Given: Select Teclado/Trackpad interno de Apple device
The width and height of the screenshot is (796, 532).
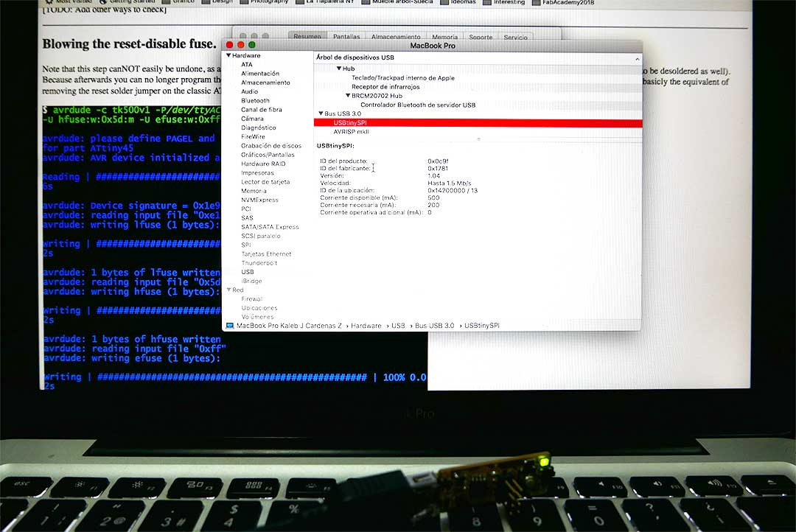Looking at the screenshot, I should point(403,77).
